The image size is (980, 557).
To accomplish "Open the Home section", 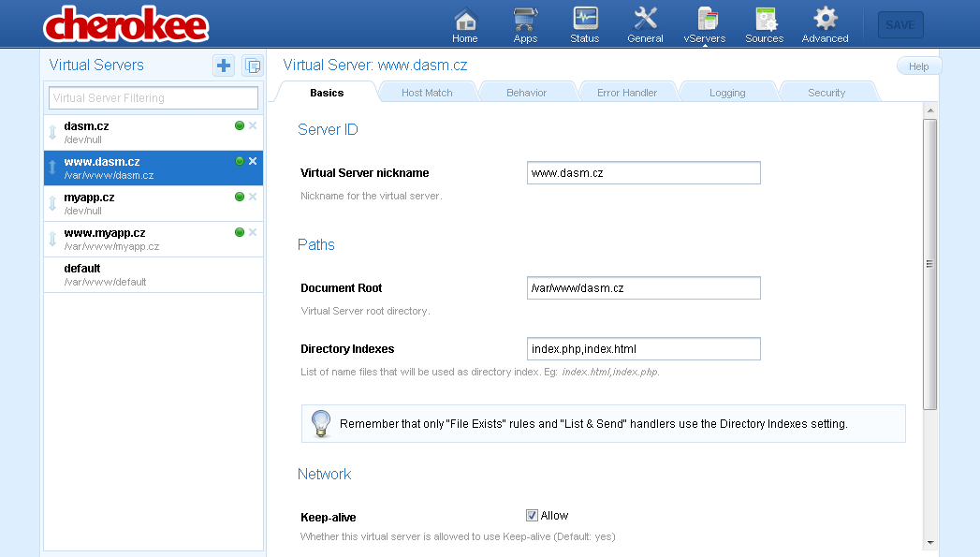I will click(465, 25).
